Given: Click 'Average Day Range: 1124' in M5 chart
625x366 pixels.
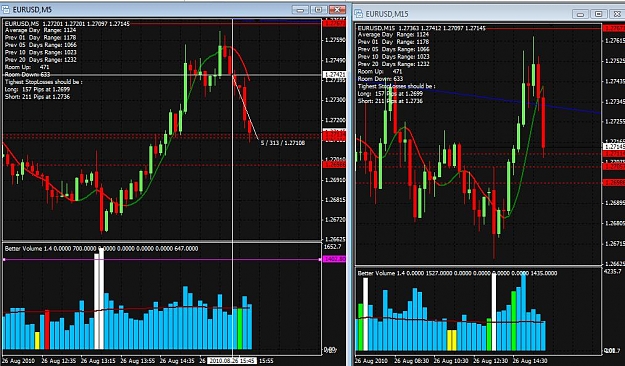Looking at the screenshot, I should click(x=41, y=30).
